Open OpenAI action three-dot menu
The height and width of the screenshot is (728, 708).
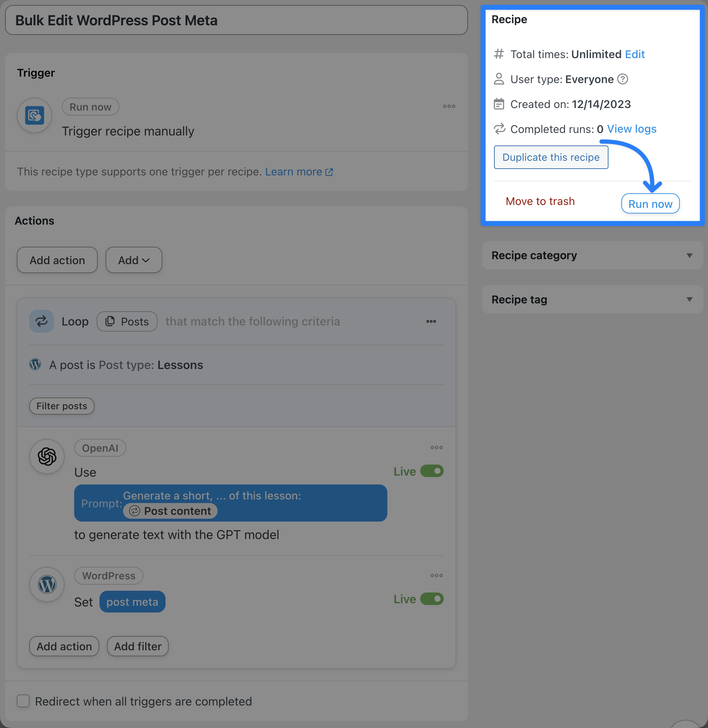point(436,447)
